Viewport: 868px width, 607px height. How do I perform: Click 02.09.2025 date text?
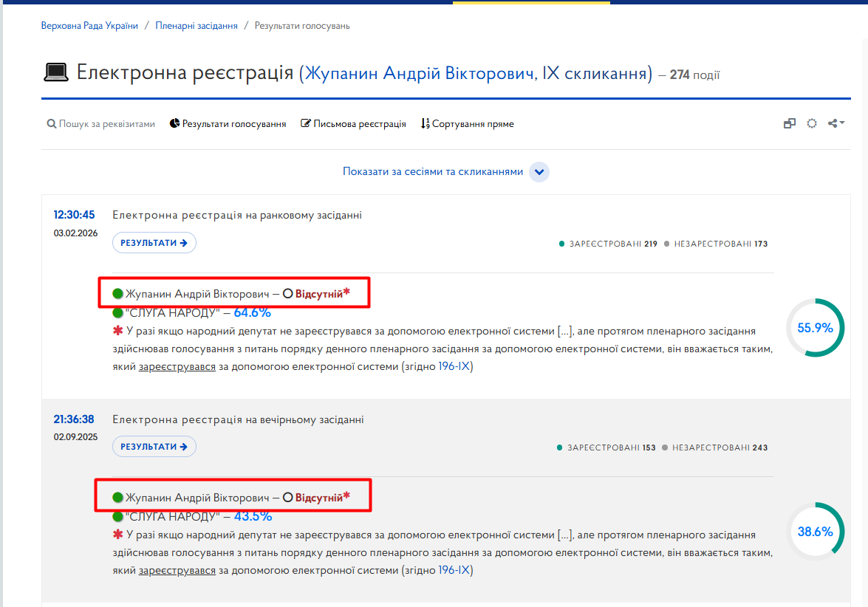coord(75,436)
